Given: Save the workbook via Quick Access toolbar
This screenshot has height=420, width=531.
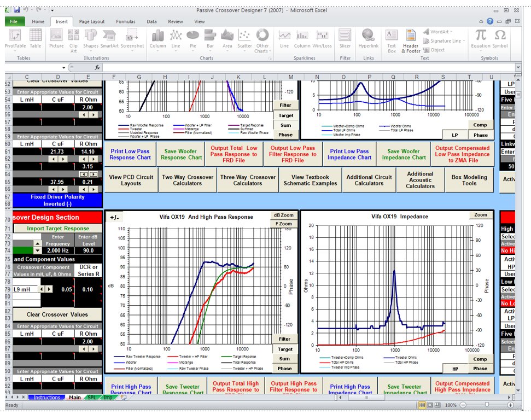Looking at the screenshot, I should [16, 10].
